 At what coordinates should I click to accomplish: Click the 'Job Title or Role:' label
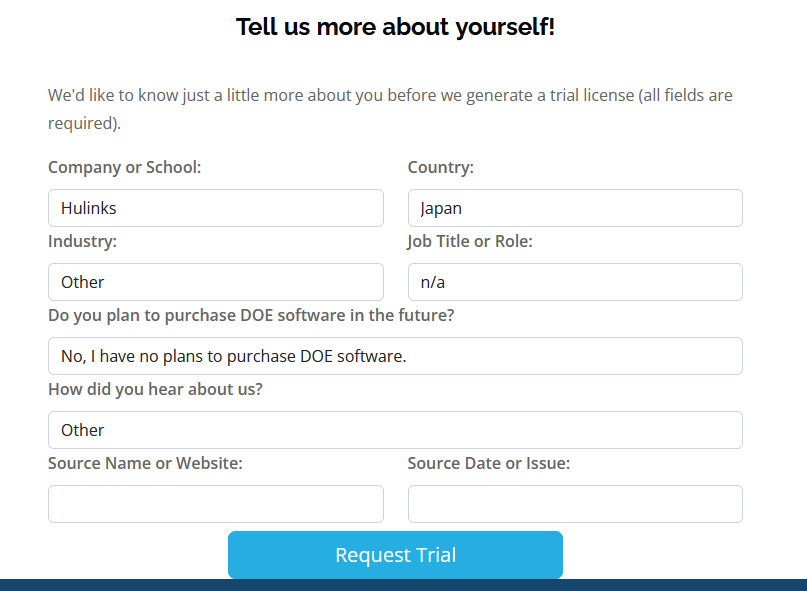click(x=470, y=241)
